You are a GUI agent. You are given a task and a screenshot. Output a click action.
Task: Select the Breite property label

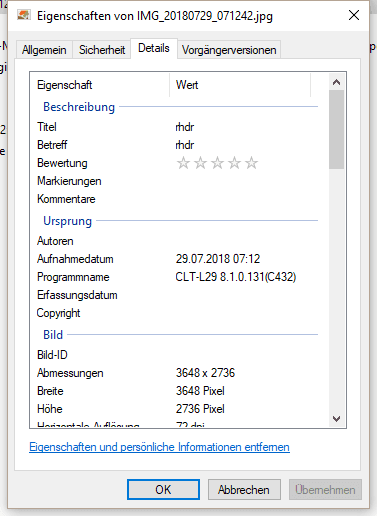click(50, 391)
